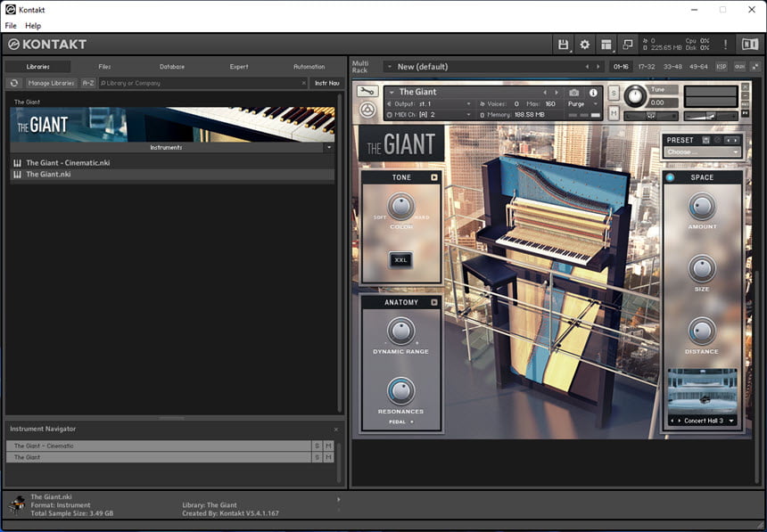This screenshot has height=532, width=767.
Task: Solo The Giant instrument S button
Action: 614,93
